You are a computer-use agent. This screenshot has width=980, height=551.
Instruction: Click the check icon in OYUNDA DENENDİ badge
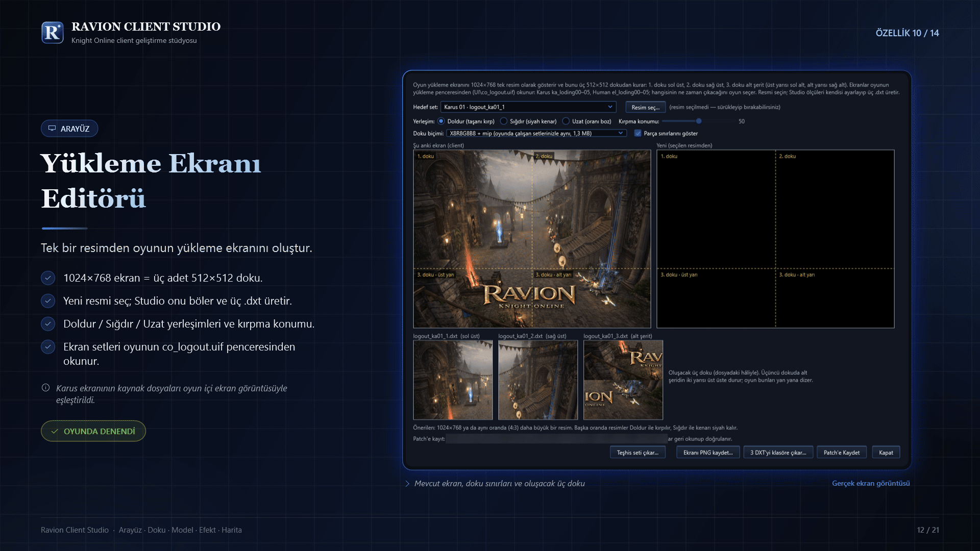55,431
